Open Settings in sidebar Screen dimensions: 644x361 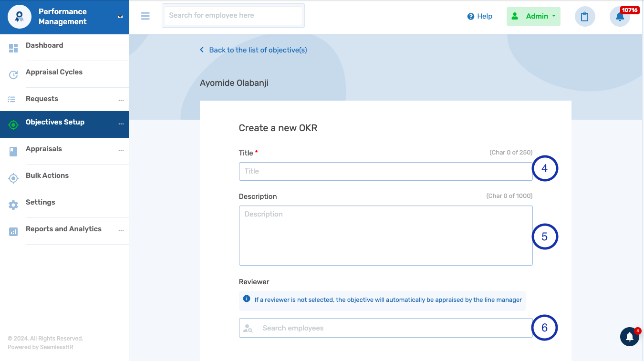point(41,202)
